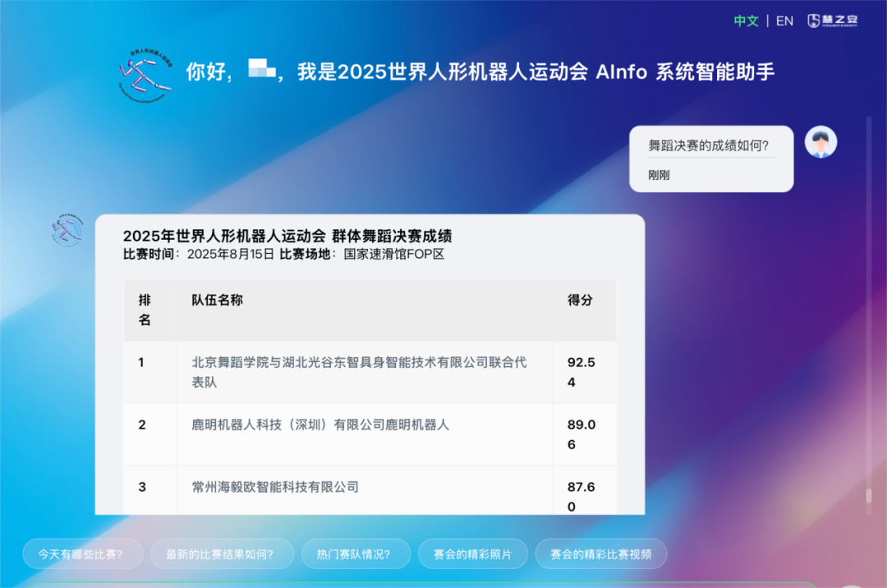This screenshot has height=588, width=887.
Task: Open the user avatar icon
Action: click(820, 143)
